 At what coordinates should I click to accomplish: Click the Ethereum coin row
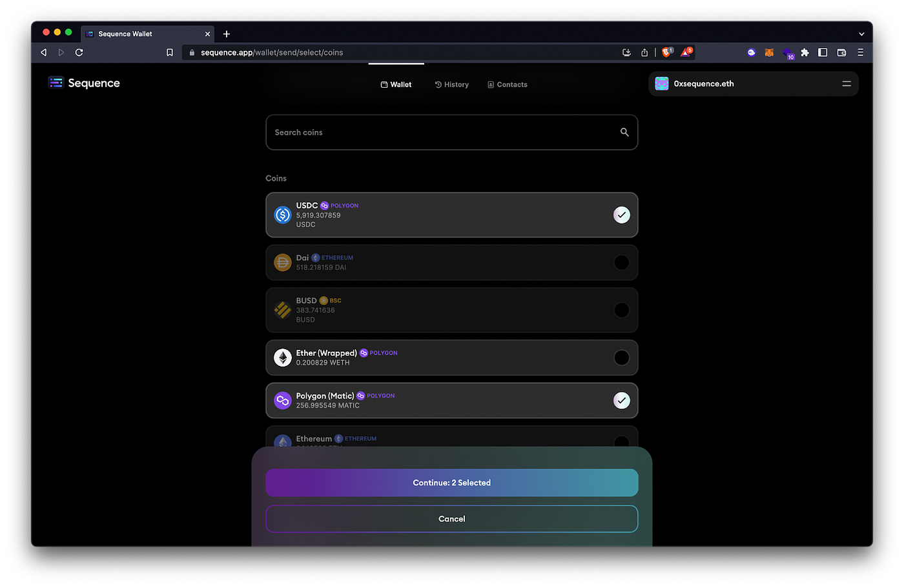point(452,436)
